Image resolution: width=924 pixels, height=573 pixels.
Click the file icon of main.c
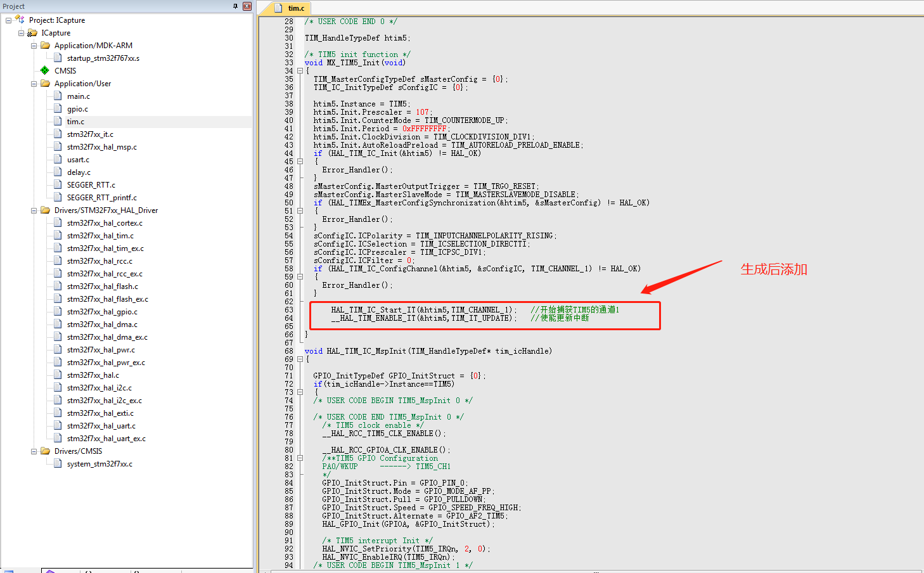coord(58,96)
